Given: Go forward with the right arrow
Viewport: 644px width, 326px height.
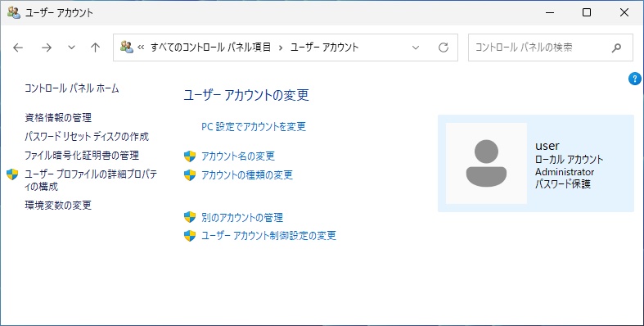Looking at the screenshot, I should click(47, 48).
